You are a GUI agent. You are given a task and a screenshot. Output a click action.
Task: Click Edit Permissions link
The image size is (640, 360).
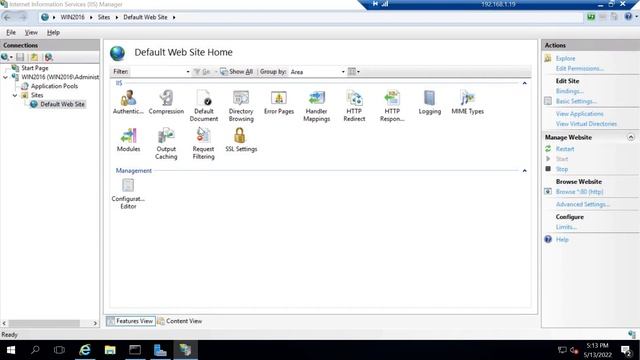[580, 69]
